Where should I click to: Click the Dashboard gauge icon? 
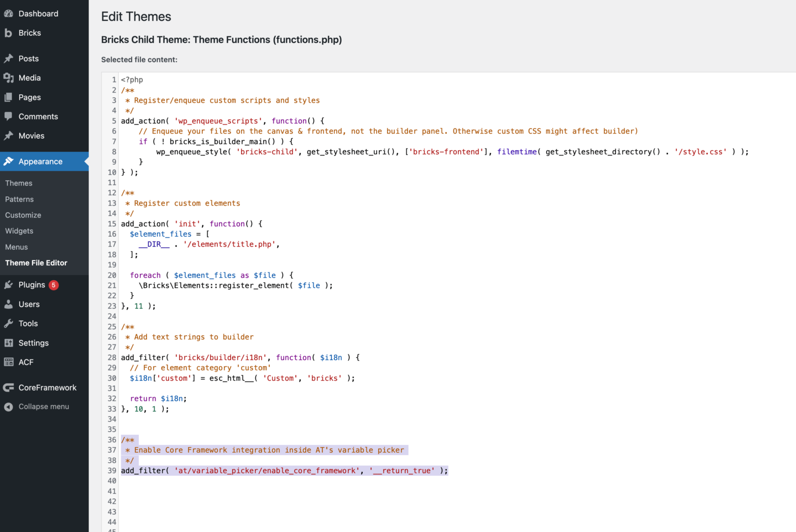click(x=9, y=13)
